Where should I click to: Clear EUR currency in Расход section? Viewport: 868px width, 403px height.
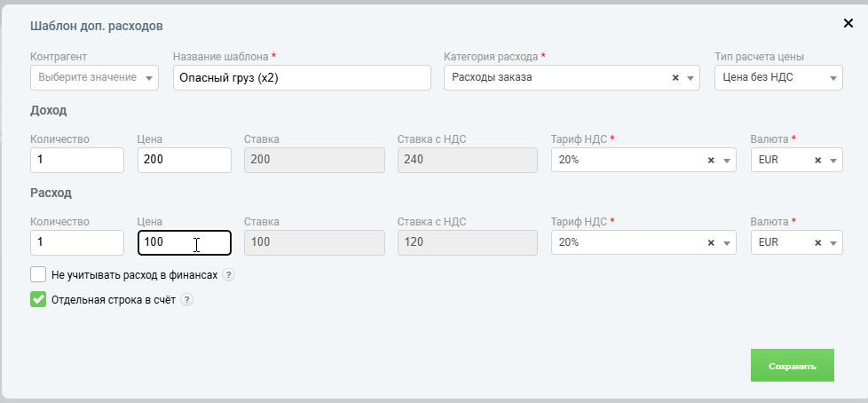(x=817, y=243)
